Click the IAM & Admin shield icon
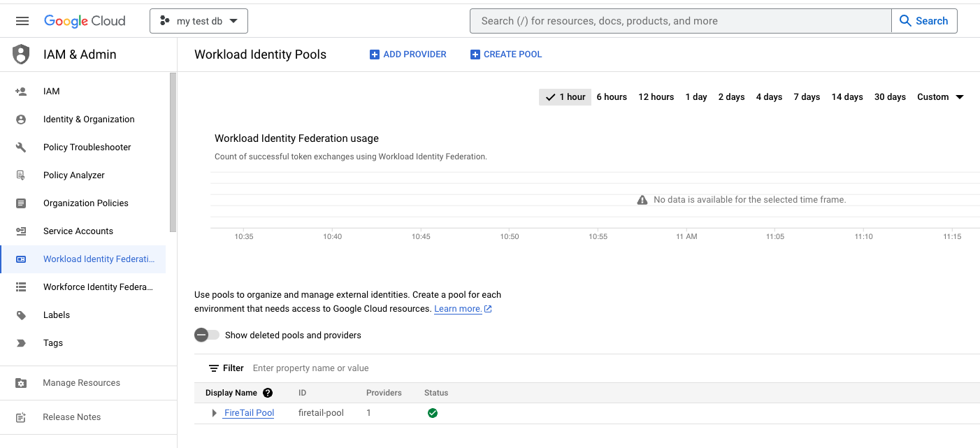980x448 pixels. [x=22, y=55]
